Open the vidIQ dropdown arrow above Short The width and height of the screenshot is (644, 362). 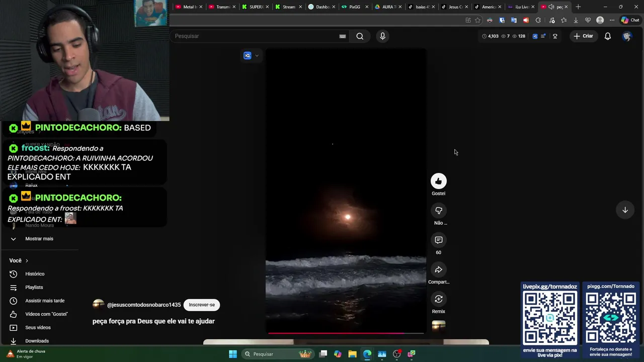[257, 56]
